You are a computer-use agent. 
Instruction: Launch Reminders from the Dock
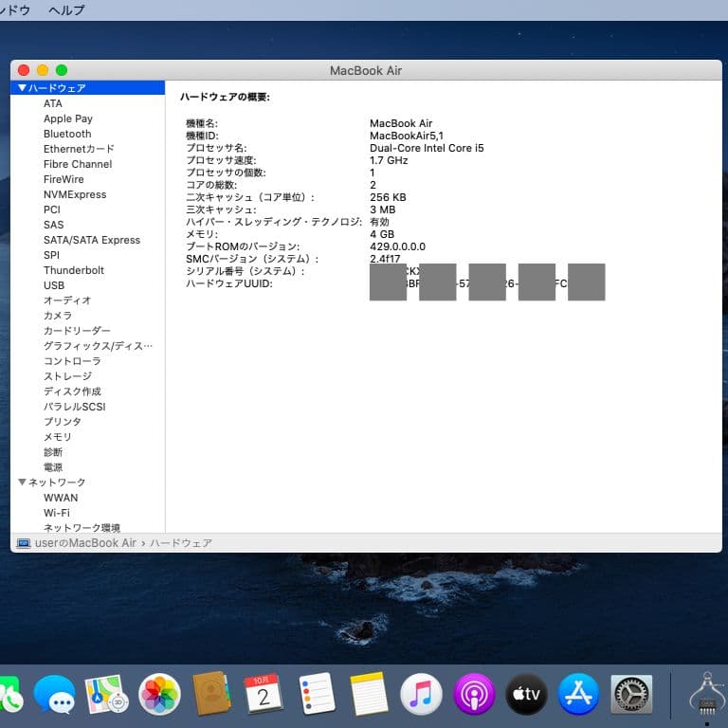coord(317,694)
